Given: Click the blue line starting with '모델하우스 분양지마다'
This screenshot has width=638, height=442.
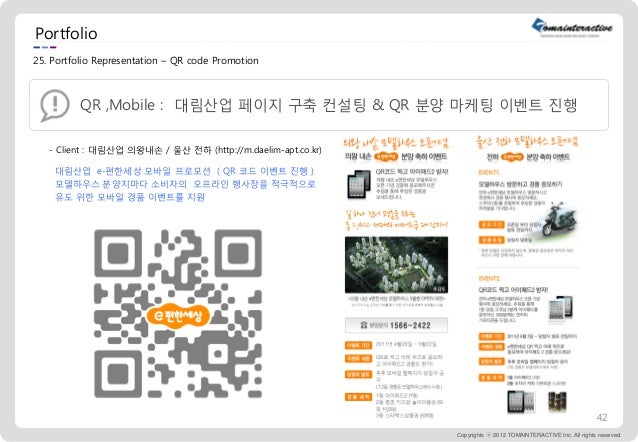Looking at the screenshot, I should pos(186,184).
